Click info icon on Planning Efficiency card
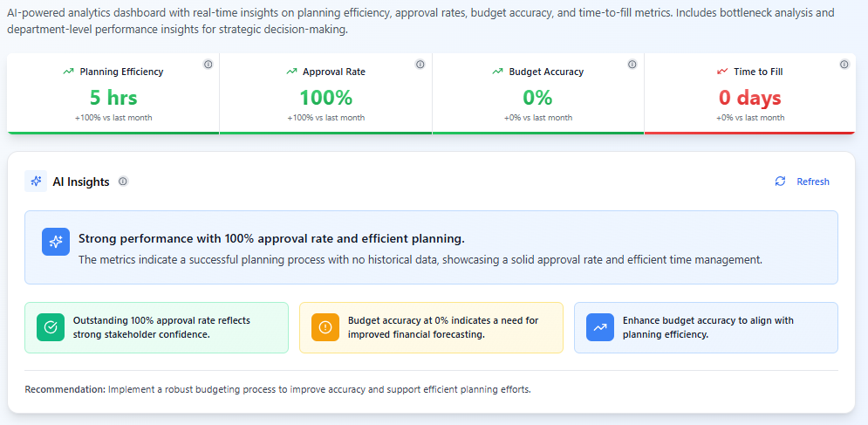 pyautogui.click(x=208, y=65)
